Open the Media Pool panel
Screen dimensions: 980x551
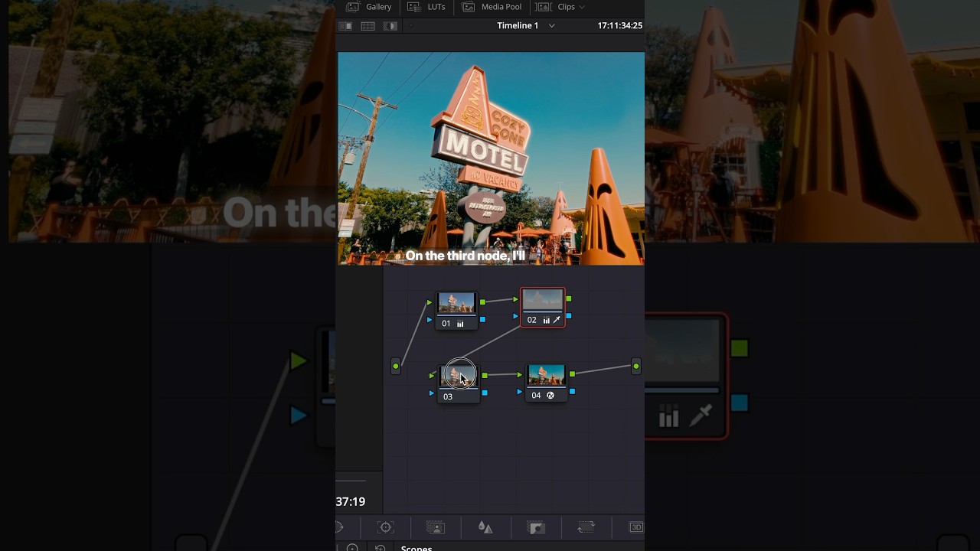tap(492, 7)
